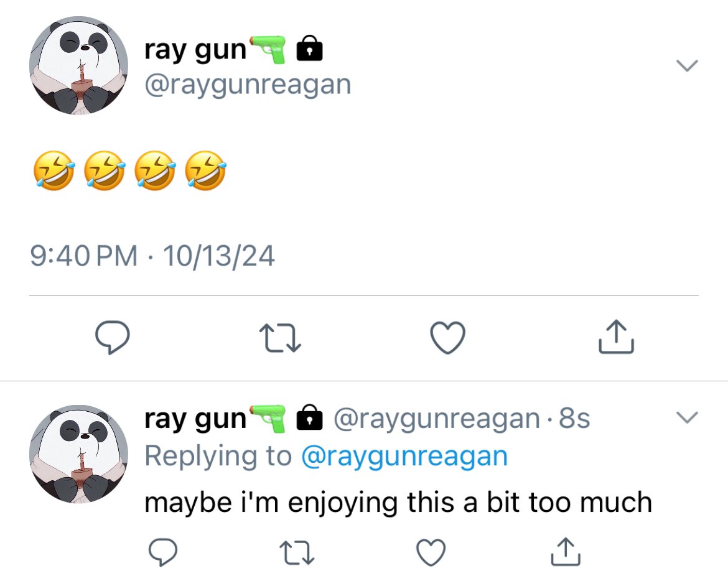The width and height of the screenshot is (728, 581).
Task: Retweet the main emoji tweet
Action: (280, 338)
